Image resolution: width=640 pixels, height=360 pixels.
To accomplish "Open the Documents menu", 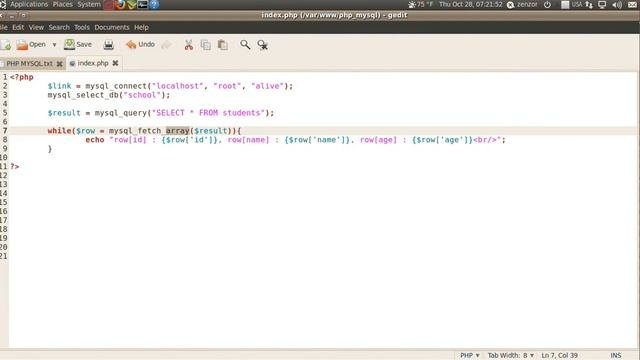I will tap(112, 27).
